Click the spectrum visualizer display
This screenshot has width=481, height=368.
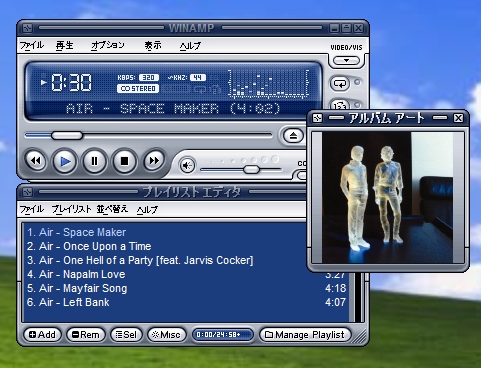click(x=268, y=84)
